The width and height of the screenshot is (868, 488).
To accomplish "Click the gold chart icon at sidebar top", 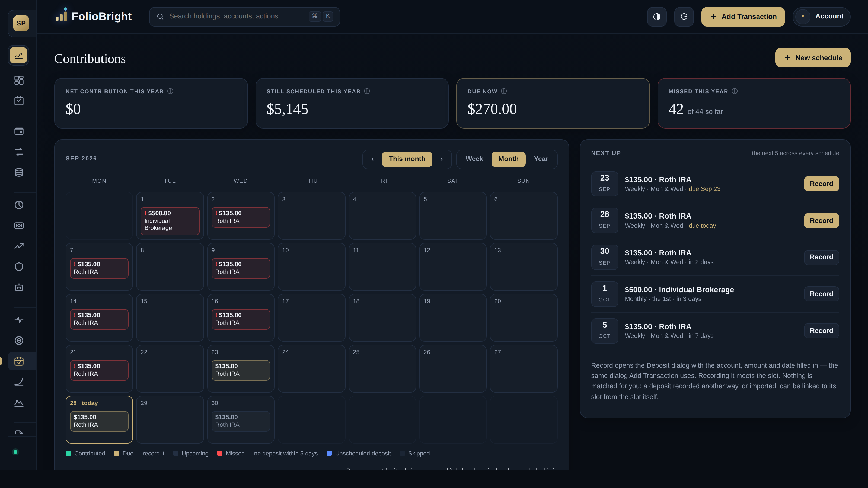I will 18,55.
